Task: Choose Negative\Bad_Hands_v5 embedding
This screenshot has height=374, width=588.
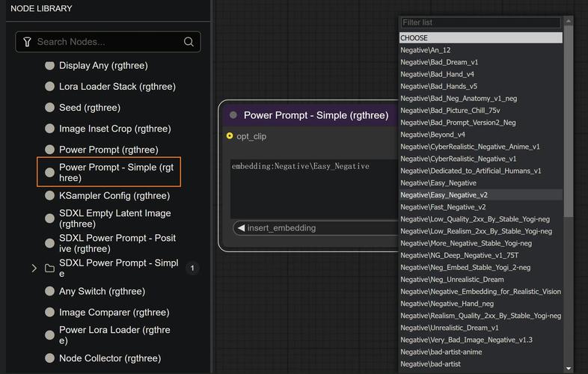Action: tap(438, 87)
